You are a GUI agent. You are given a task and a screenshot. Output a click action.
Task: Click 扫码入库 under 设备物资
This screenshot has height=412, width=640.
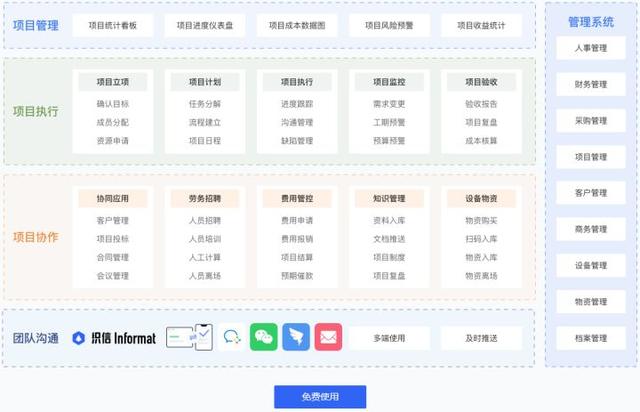[x=481, y=239]
